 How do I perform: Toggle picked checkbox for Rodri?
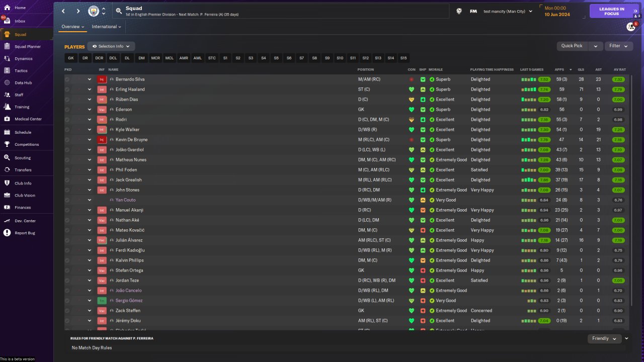(x=67, y=120)
